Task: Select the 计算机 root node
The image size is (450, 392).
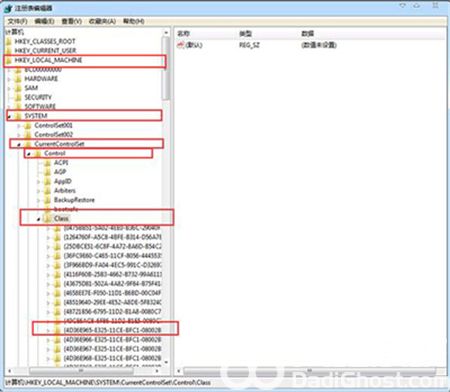Action: 15,32
